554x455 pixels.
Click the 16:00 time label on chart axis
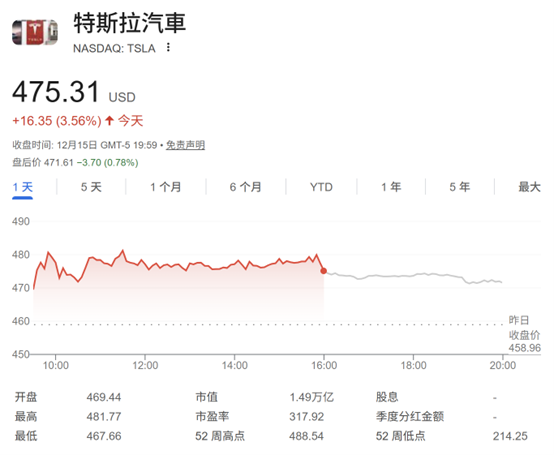324,365
